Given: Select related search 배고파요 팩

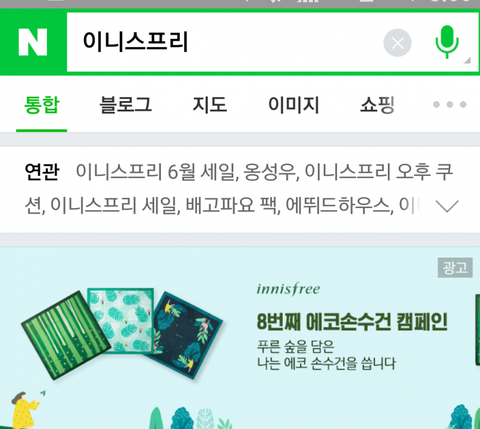Looking at the screenshot, I should point(232,205).
